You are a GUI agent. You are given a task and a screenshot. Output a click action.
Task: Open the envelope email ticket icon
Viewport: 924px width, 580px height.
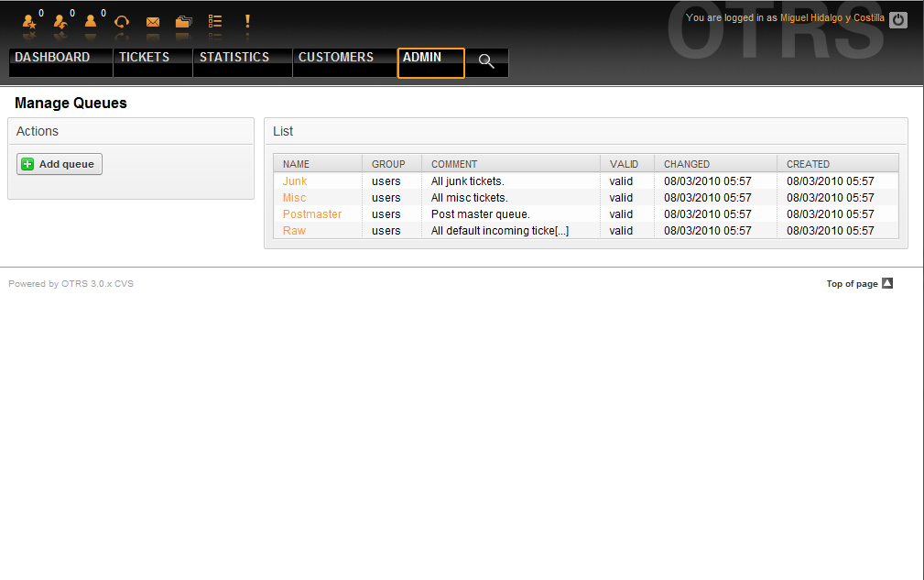pos(153,21)
